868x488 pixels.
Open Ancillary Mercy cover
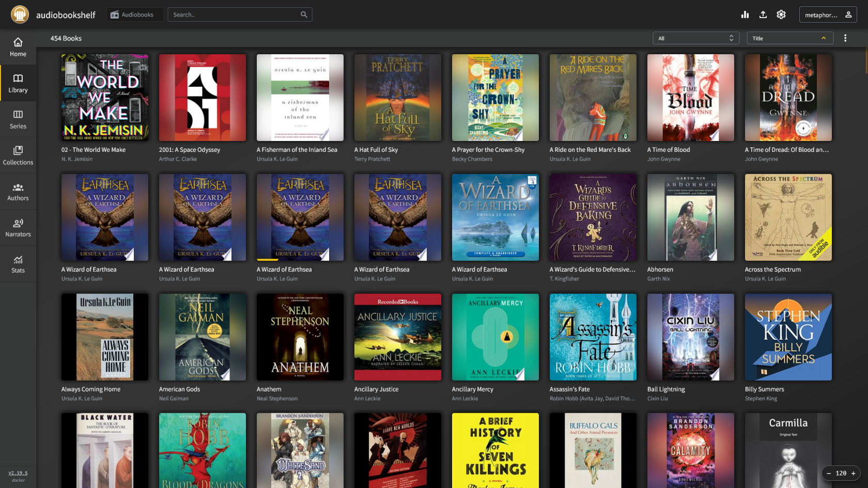tap(495, 337)
